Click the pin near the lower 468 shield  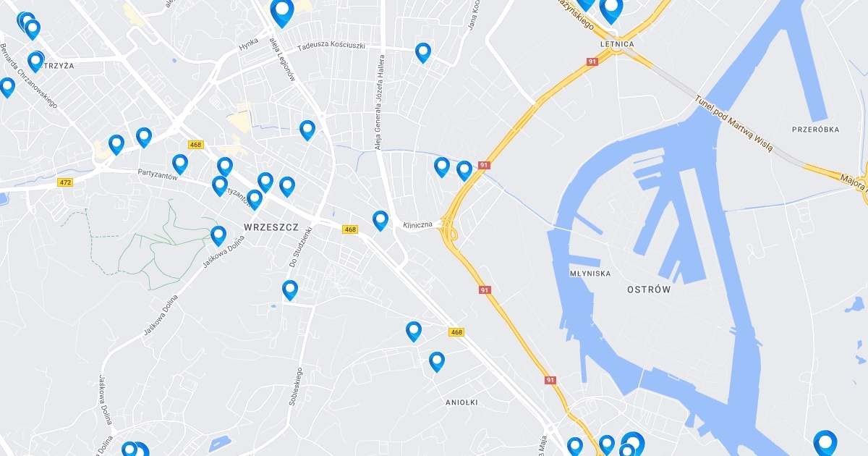(x=414, y=331)
